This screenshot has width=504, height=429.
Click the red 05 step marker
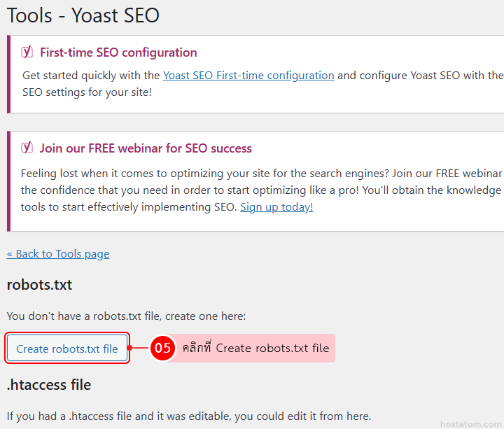click(162, 348)
